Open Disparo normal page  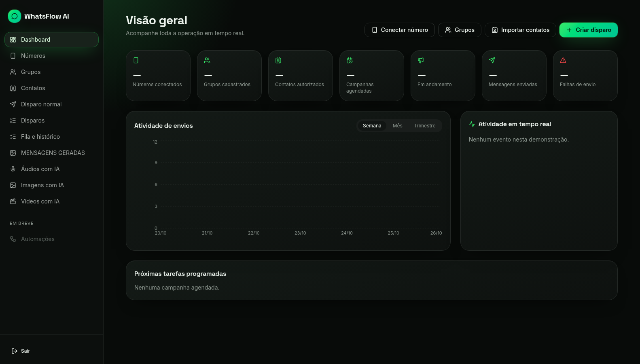click(x=51, y=104)
